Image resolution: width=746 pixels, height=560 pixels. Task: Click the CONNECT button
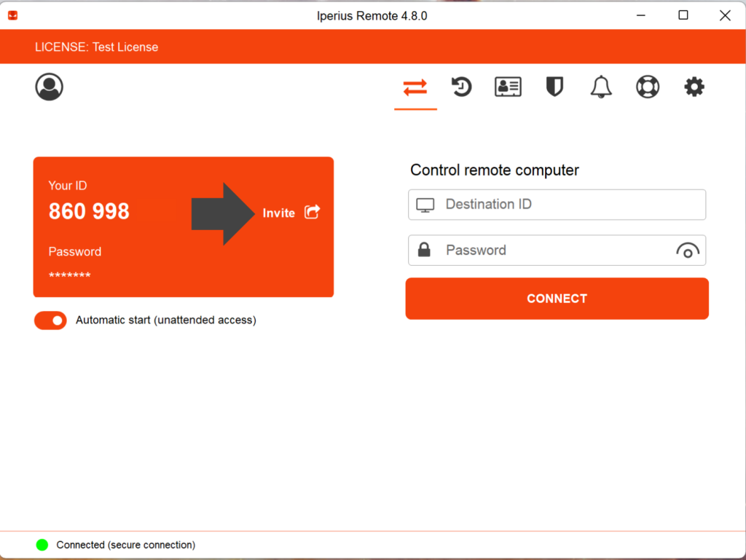557,299
